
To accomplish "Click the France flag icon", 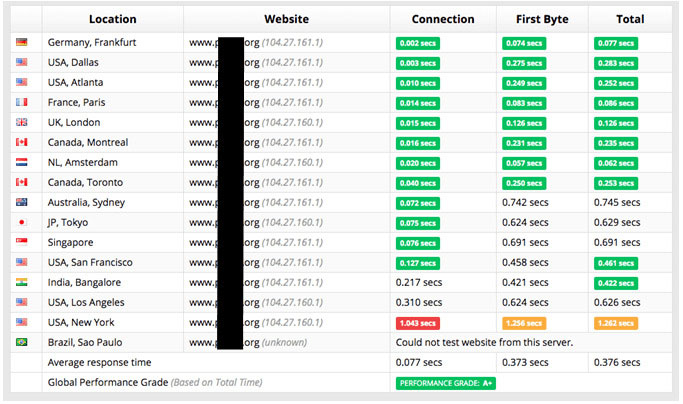I will [x=21, y=102].
